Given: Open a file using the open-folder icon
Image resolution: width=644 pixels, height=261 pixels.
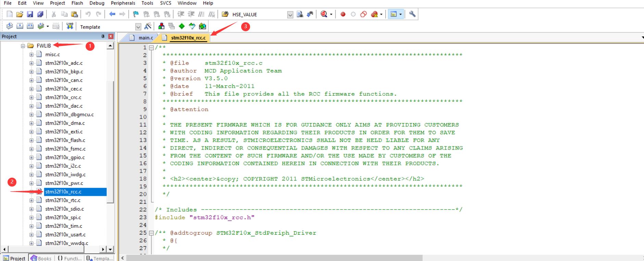Looking at the screenshot, I should (20, 14).
